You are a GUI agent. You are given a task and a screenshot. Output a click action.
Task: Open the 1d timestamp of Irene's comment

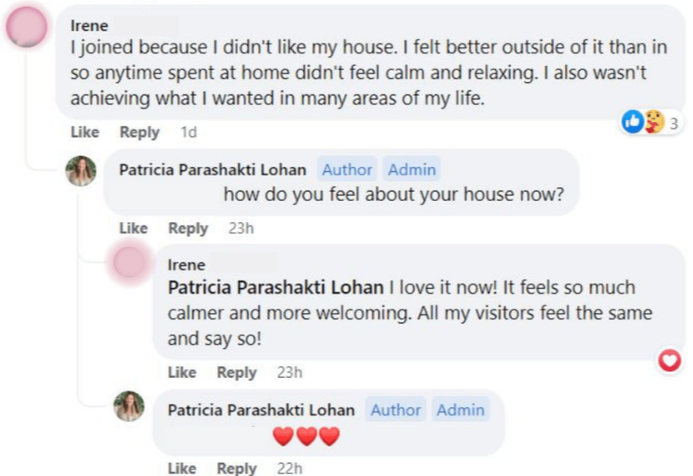189,132
